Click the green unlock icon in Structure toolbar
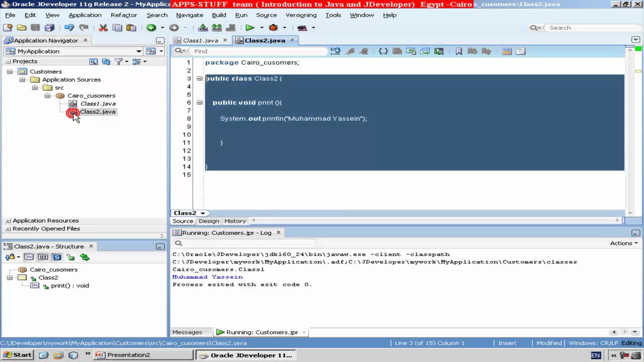This screenshot has width=644, height=362. click(x=70, y=257)
